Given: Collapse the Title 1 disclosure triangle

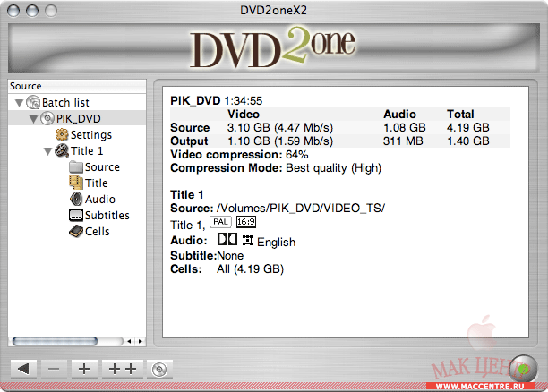Looking at the screenshot, I should 47,151.
